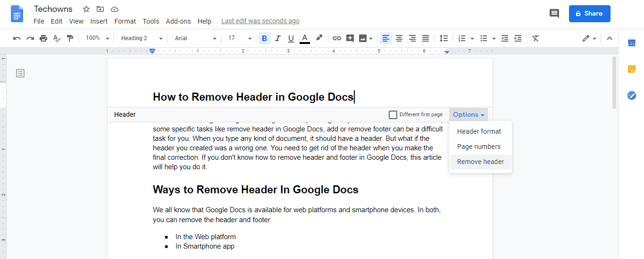Open Google Calendar side panel

[632, 43]
